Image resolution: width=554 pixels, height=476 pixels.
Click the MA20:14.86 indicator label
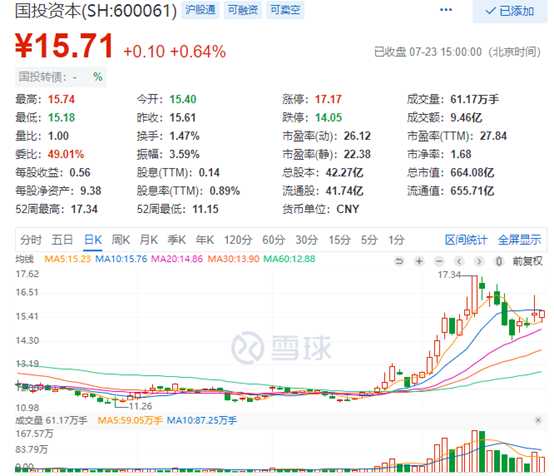coord(177,259)
